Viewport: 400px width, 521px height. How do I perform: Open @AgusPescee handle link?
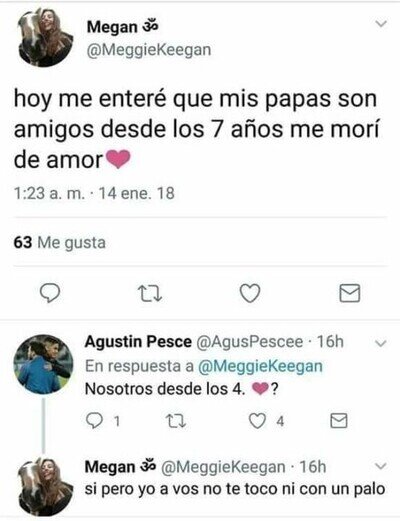(x=250, y=342)
